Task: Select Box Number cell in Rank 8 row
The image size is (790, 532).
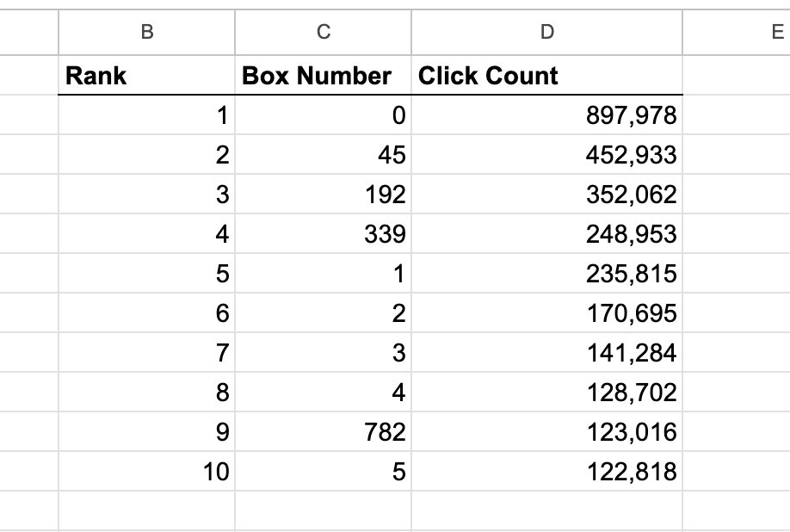Action: (x=323, y=392)
